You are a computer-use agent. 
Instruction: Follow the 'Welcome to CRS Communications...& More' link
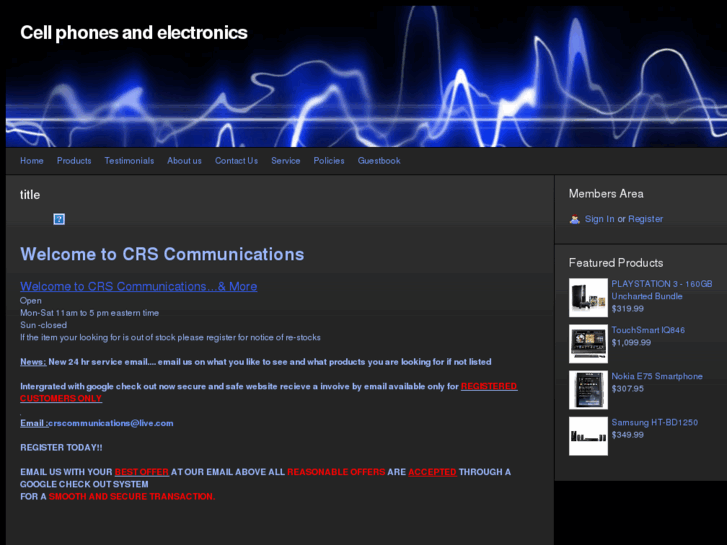click(139, 286)
